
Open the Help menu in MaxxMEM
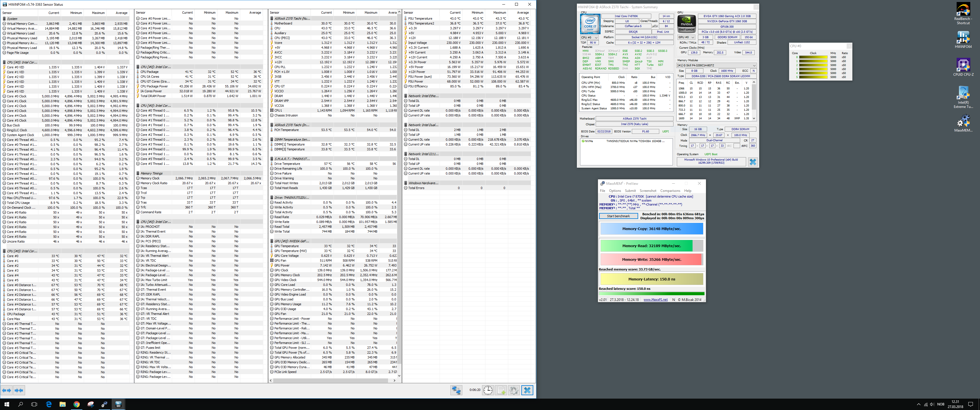point(687,190)
